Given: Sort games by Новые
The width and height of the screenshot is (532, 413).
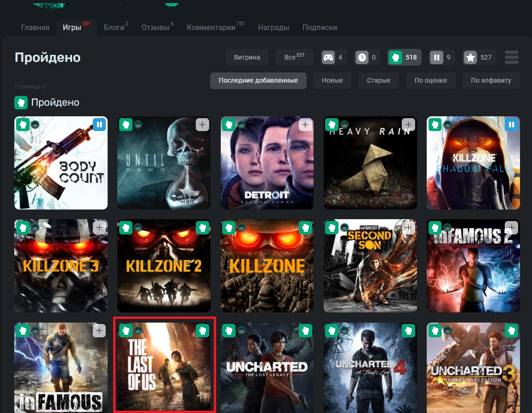Looking at the screenshot, I should click(332, 81).
